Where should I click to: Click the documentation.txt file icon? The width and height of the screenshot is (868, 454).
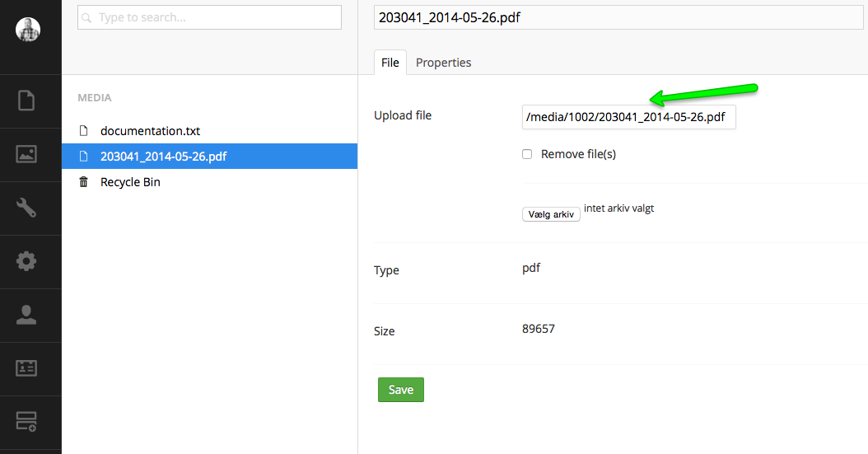pos(84,131)
